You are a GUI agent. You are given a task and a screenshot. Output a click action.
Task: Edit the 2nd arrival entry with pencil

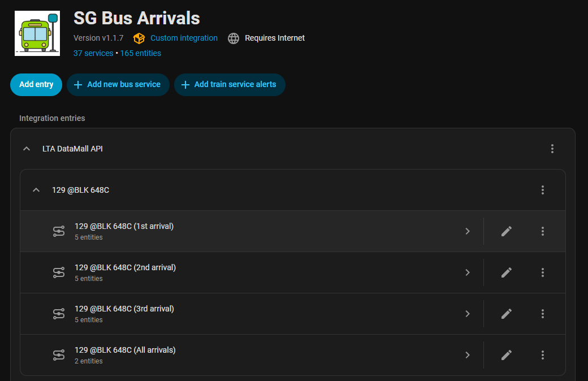coord(507,272)
